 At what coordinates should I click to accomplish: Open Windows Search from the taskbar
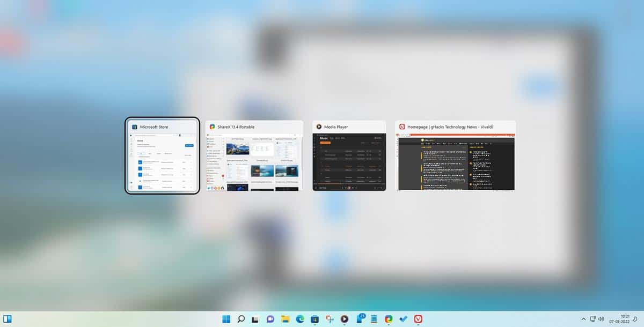241,318
